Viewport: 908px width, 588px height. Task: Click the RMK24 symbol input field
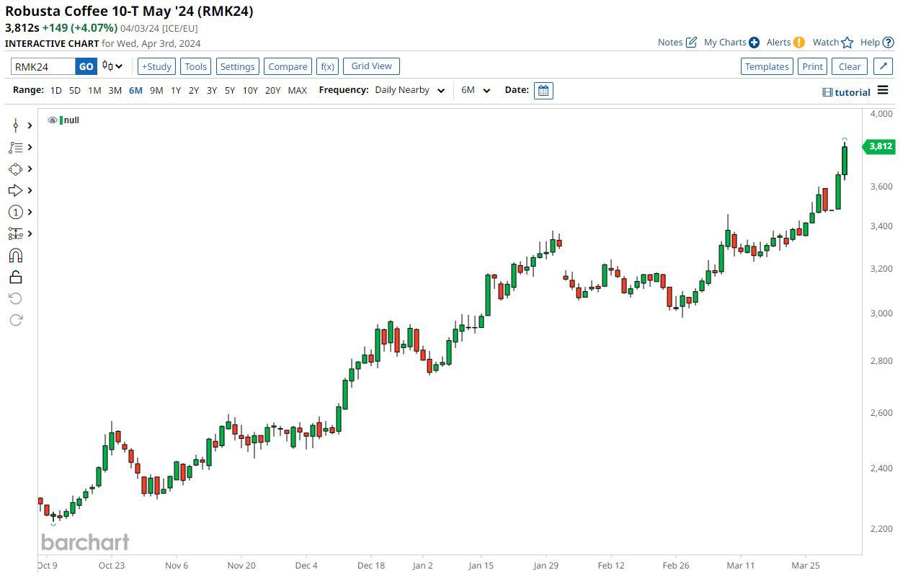pos(43,66)
